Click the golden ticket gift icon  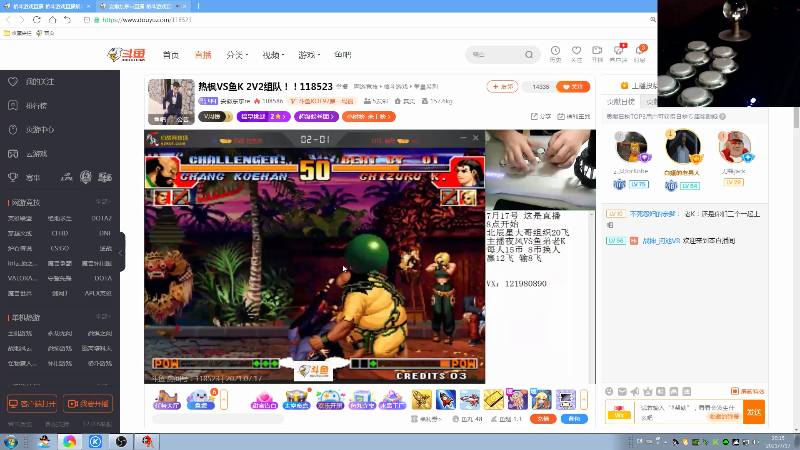coord(493,399)
